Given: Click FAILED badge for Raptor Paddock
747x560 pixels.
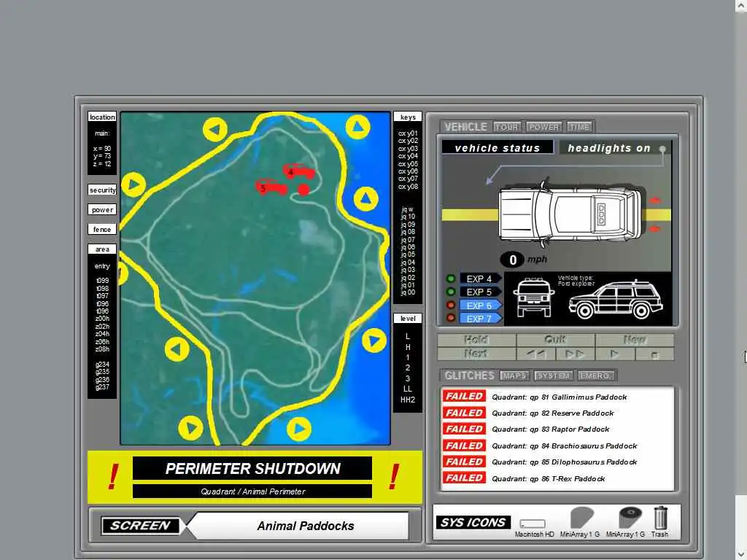Looking at the screenshot, I should pos(464,429).
